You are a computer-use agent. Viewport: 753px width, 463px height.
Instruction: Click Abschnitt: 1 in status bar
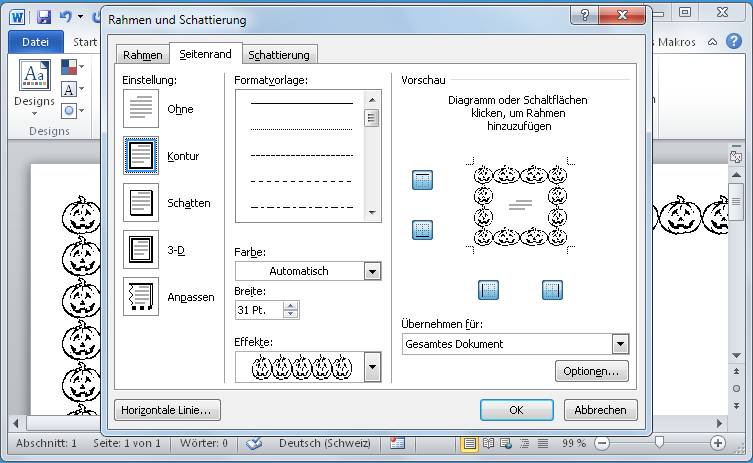click(46, 443)
